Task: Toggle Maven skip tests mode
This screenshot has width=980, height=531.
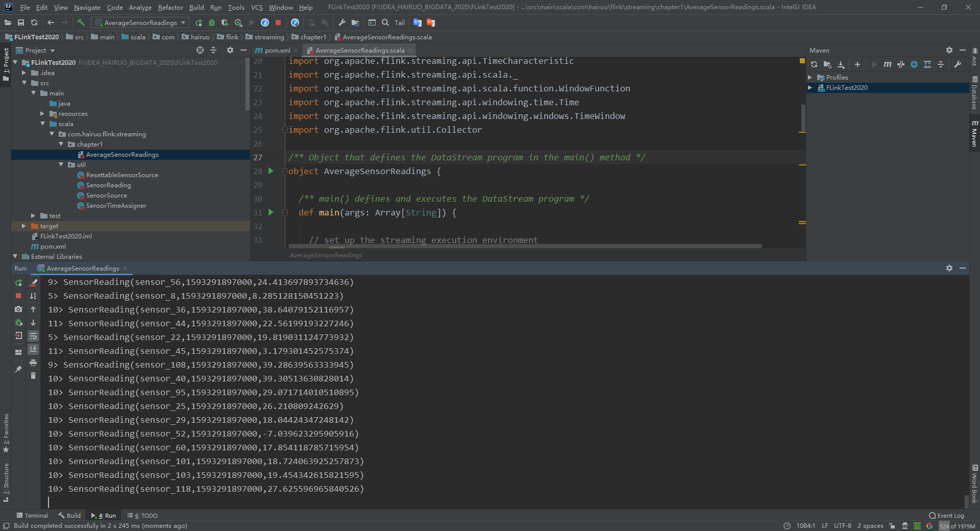Action: (914, 64)
